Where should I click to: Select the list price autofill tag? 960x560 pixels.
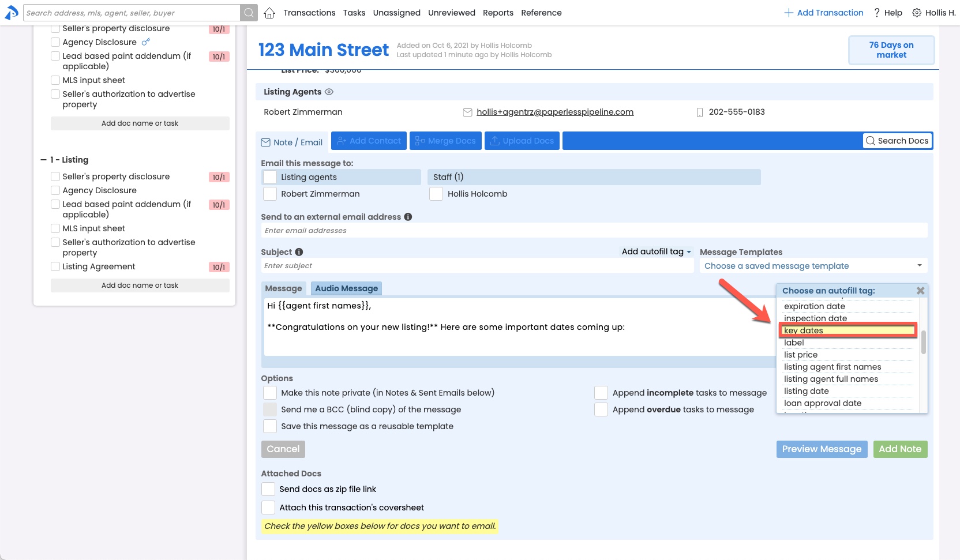847,355
